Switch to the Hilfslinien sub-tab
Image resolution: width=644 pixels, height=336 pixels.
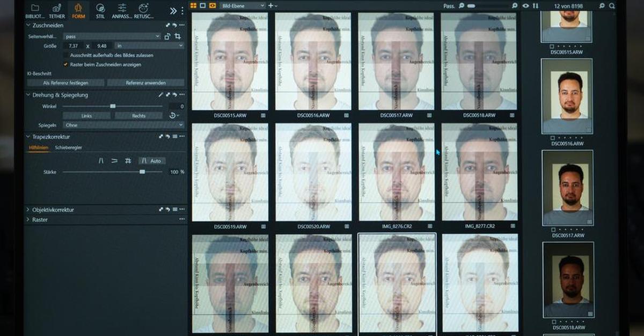tap(39, 147)
